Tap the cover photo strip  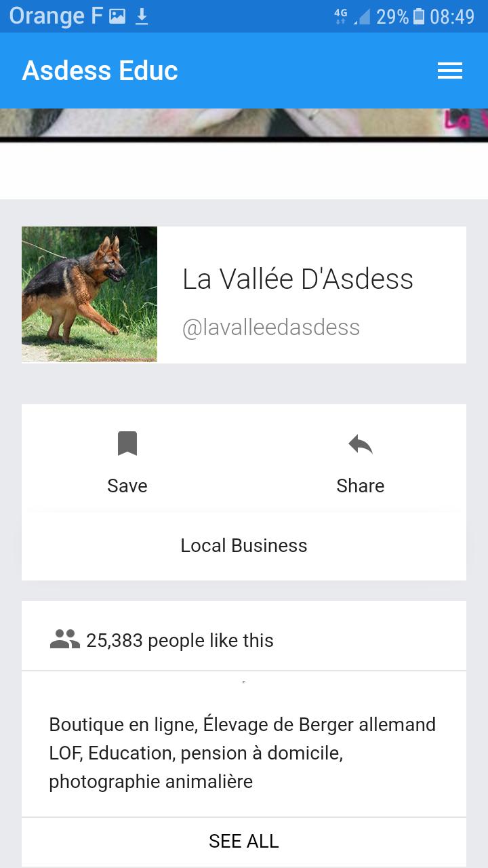244,125
